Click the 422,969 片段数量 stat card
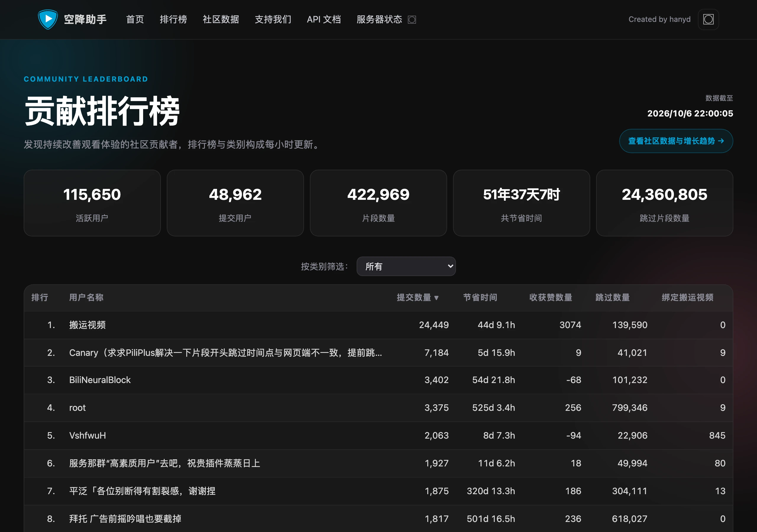Screen dimensions: 757x532 (x=378, y=203)
